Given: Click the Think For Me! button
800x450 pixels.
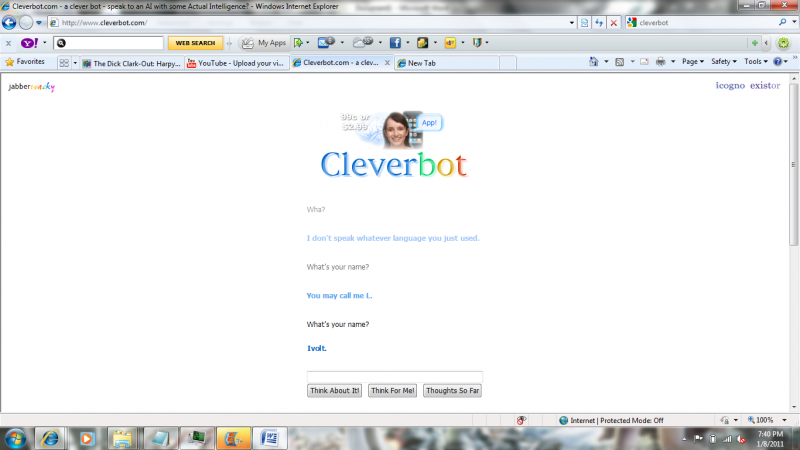Looking at the screenshot, I should (392, 391).
